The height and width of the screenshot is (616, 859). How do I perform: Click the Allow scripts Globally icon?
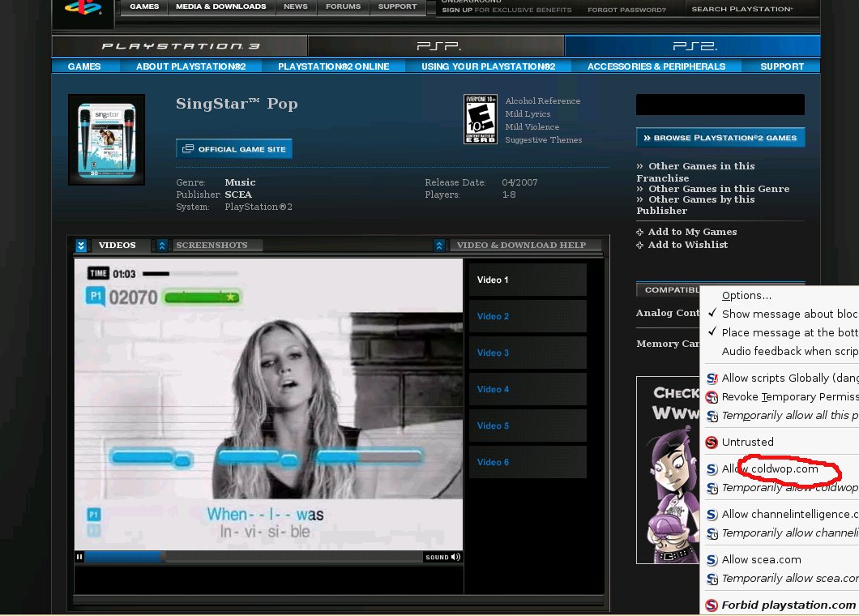pos(712,379)
